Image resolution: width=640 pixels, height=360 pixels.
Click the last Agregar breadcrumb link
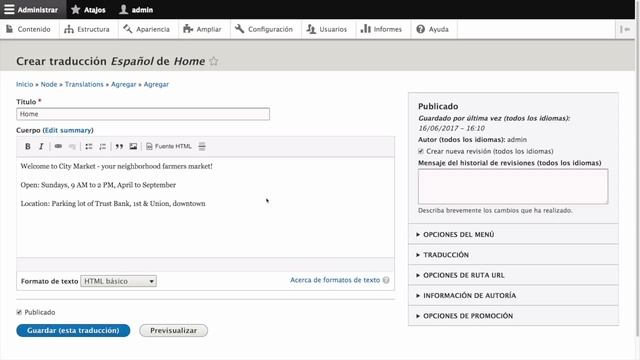156,84
